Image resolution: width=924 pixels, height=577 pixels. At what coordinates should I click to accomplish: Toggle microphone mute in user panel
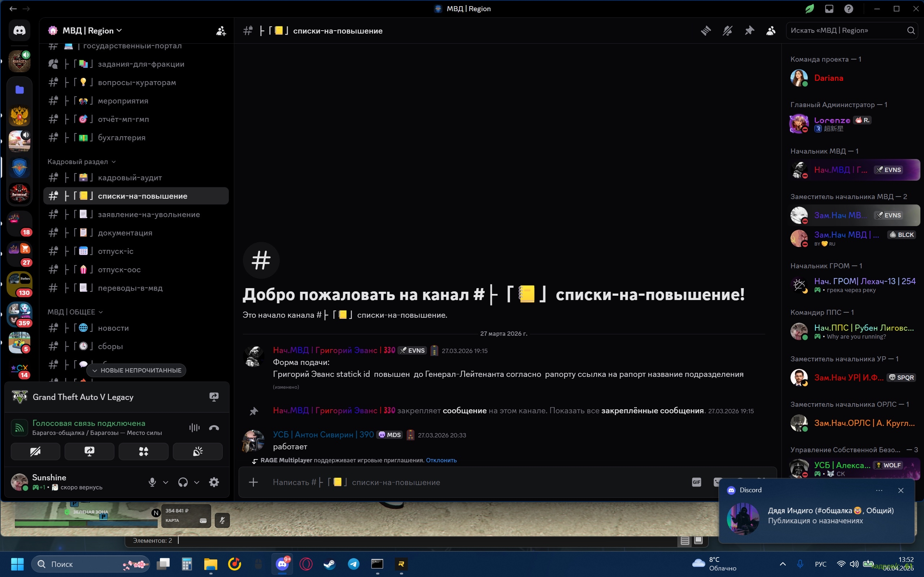coord(152,482)
